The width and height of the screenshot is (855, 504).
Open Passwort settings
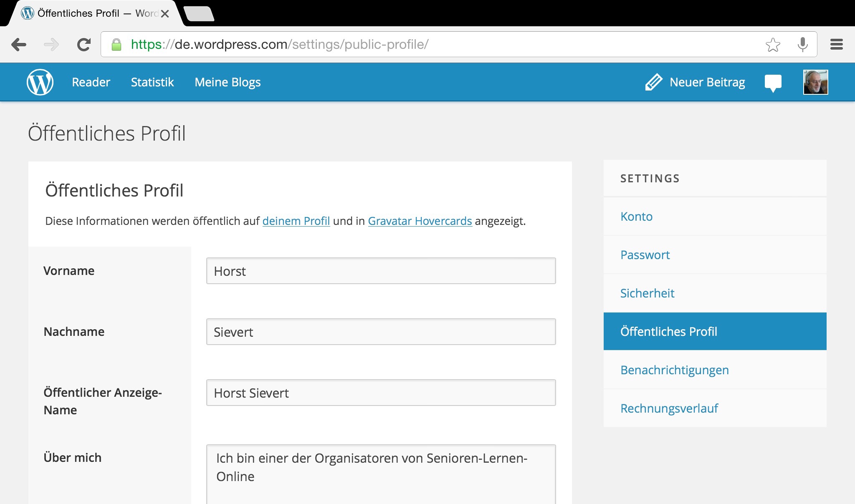[645, 255]
